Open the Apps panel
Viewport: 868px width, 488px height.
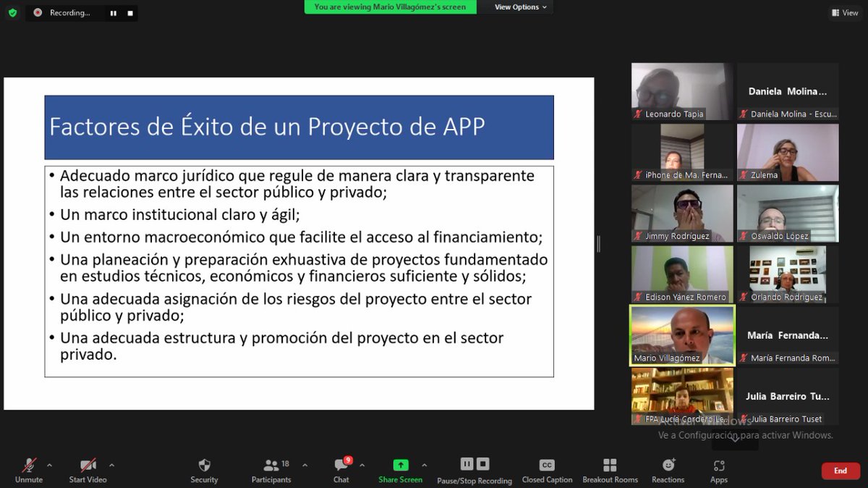(719, 470)
